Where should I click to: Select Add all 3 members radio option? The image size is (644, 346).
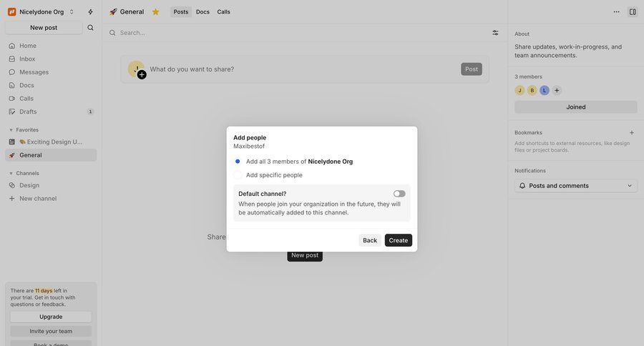pyautogui.click(x=238, y=162)
